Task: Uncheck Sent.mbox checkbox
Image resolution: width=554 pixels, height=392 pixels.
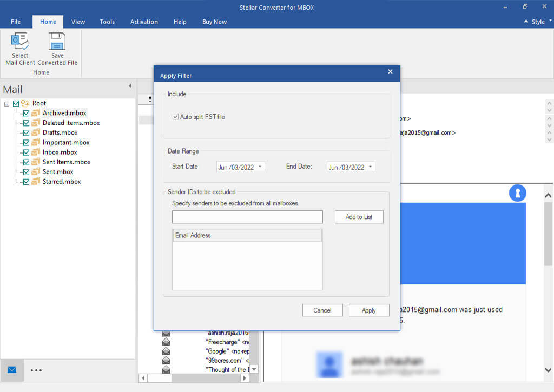Action: click(26, 172)
